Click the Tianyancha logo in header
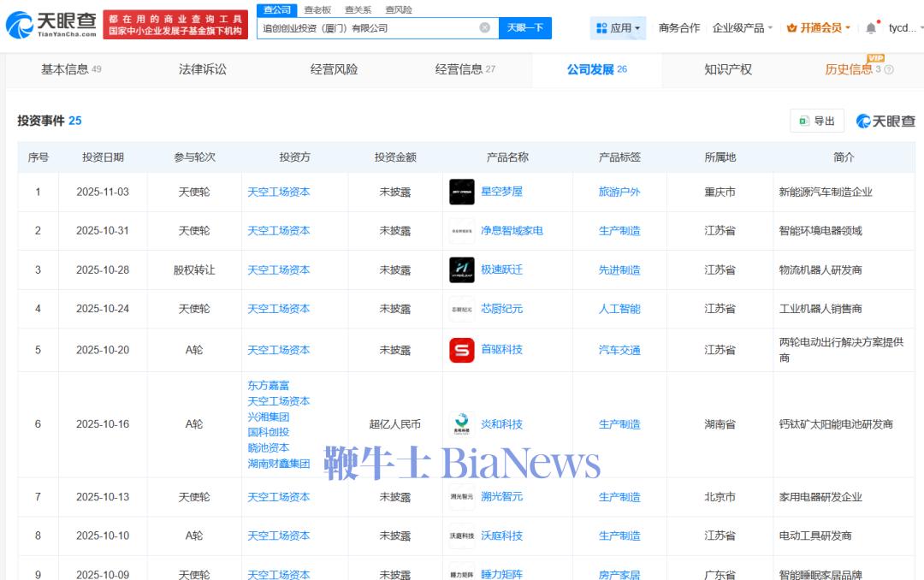This screenshot has height=580, width=924. click(51, 25)
